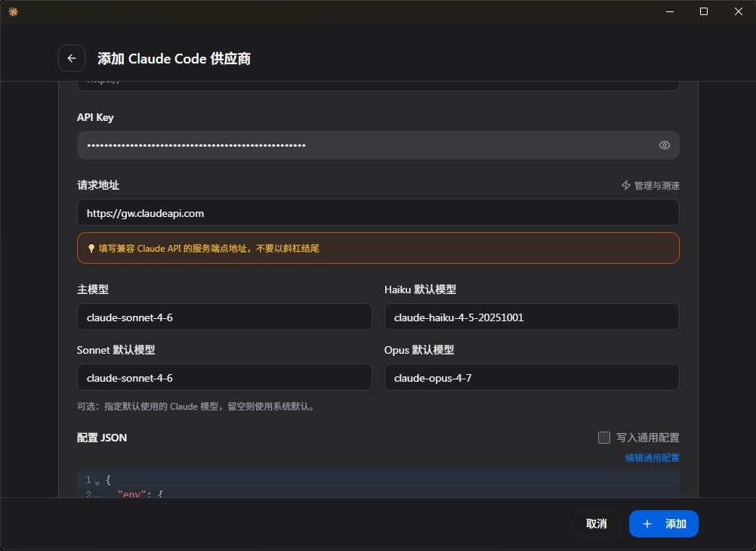Viewport: 756px width, 551px height.
Task: Click the 添加 Claude Code 供应商 title
Action: pos(174,59)
